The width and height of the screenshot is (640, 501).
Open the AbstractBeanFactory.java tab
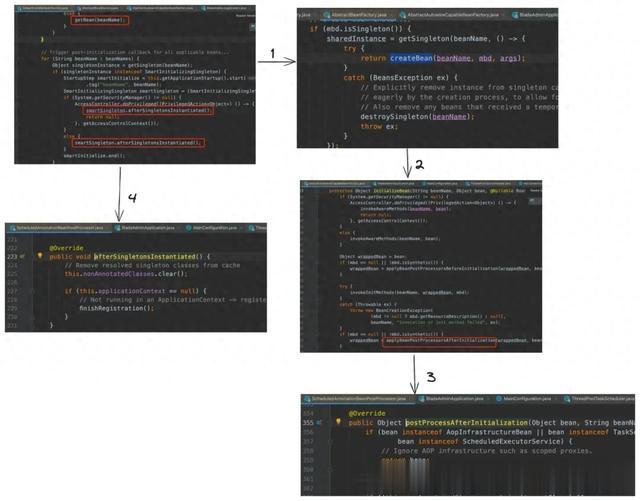tap(356, 15)
